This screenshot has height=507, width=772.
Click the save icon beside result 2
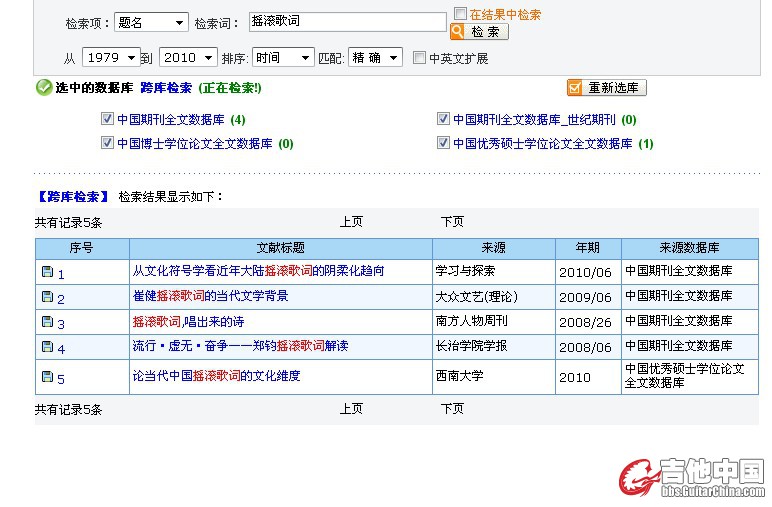(47, 296)
